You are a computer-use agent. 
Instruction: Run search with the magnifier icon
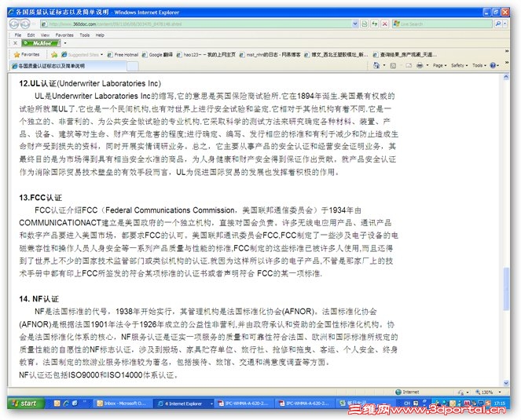coord(497,24)
